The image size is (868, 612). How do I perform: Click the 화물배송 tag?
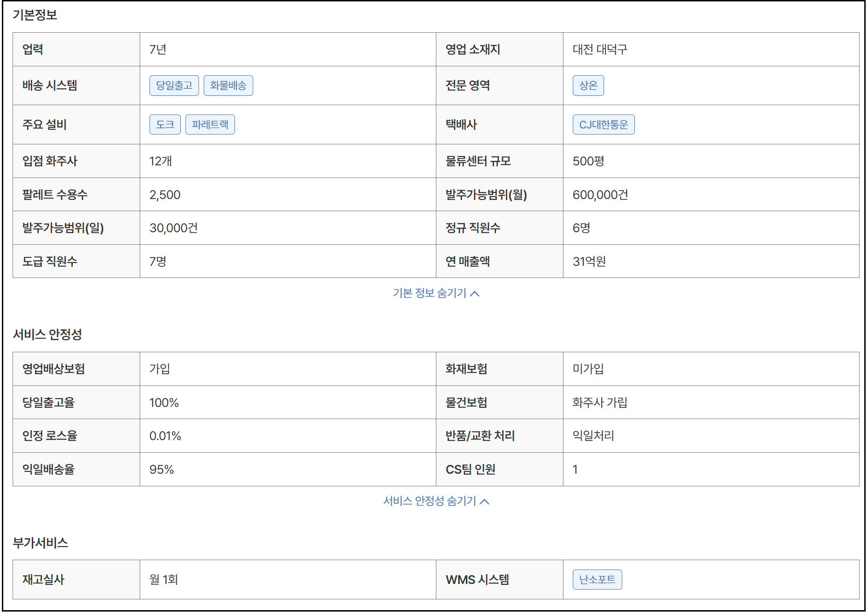click(228, 85)
